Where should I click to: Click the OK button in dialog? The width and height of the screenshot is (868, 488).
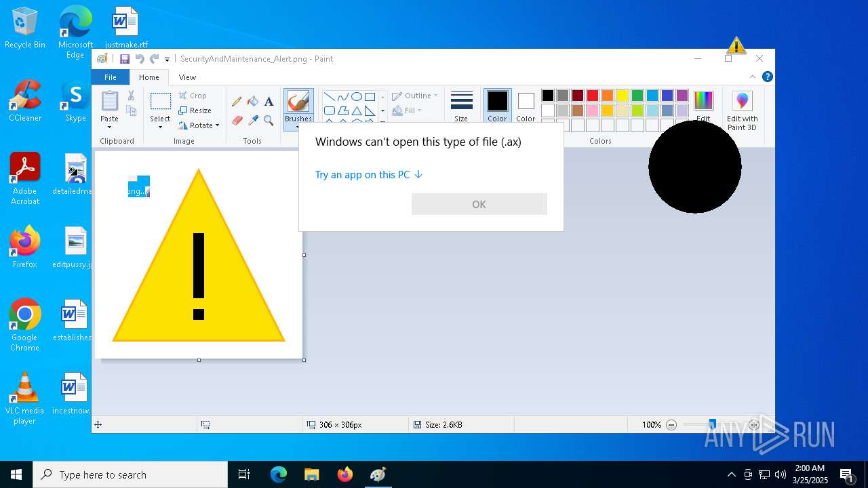pos(479,204)
